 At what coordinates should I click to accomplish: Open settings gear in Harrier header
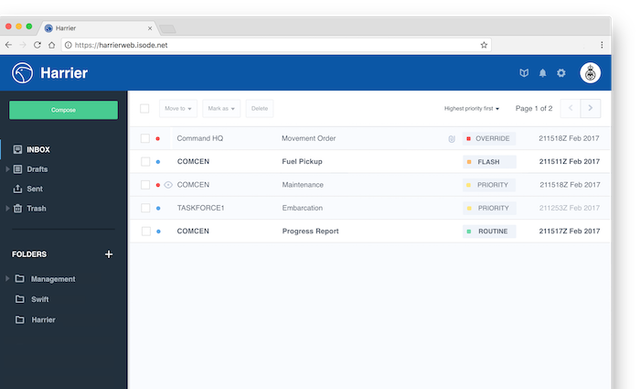click(x=561, y=73)
